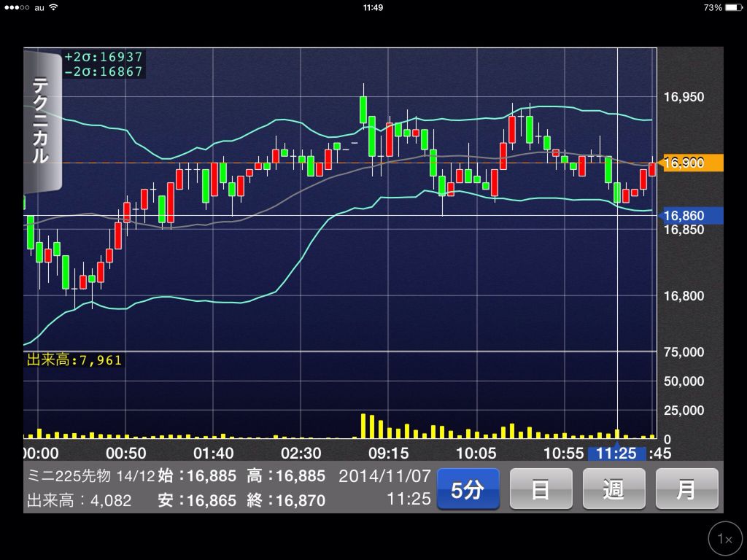Screen dimensions: 747x560
Task: Click the 16,850 price axis label
Action: pos(684,230)
